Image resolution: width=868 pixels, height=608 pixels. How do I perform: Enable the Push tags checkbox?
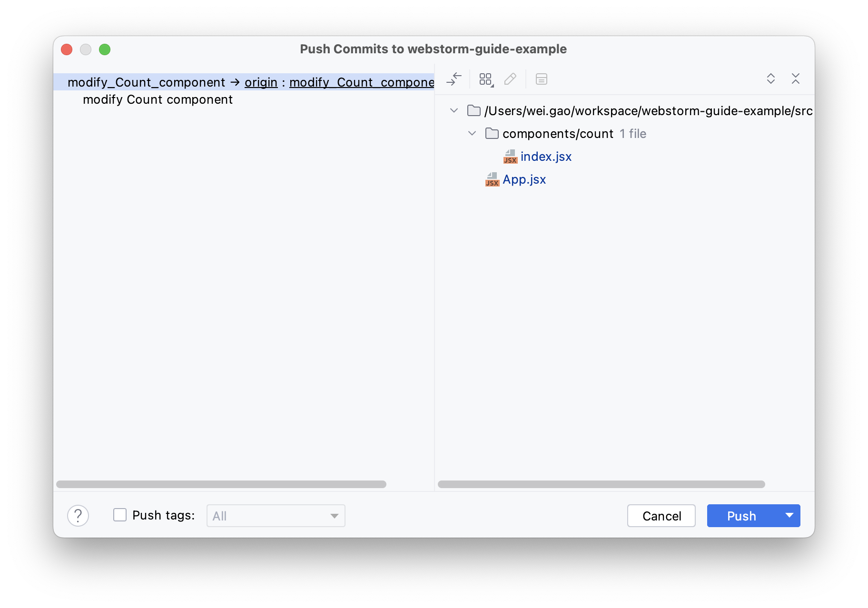[120, 515]
